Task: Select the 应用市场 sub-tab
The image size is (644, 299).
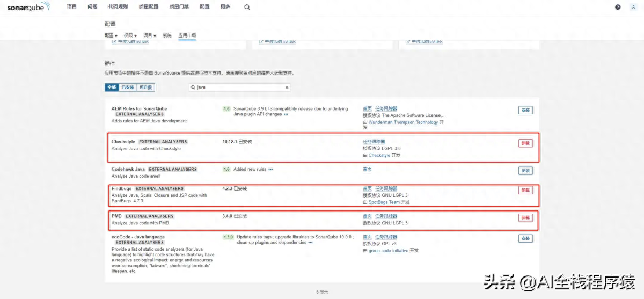Action: pyautogui.click(x=187, y=35)
